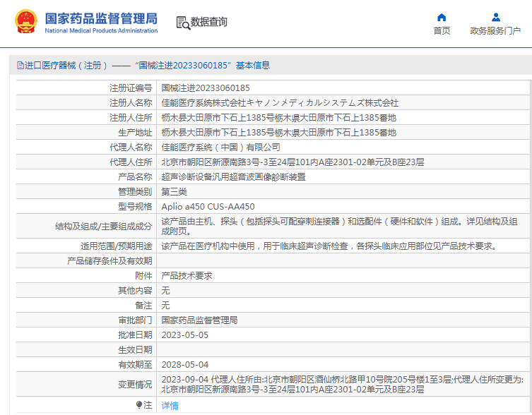The width and height of the screenshot is (532, 415).
Task: Click the 备注 label
Action: (143, 306)
